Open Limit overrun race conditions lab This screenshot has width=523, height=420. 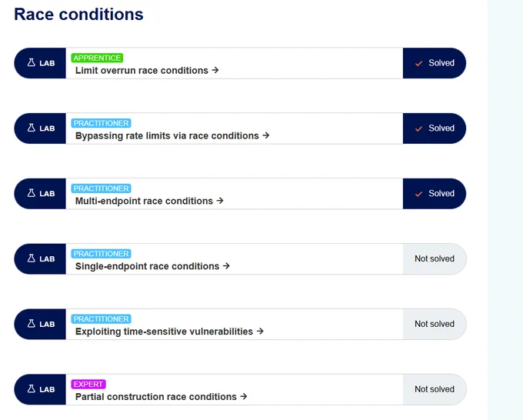pos(147,71)
